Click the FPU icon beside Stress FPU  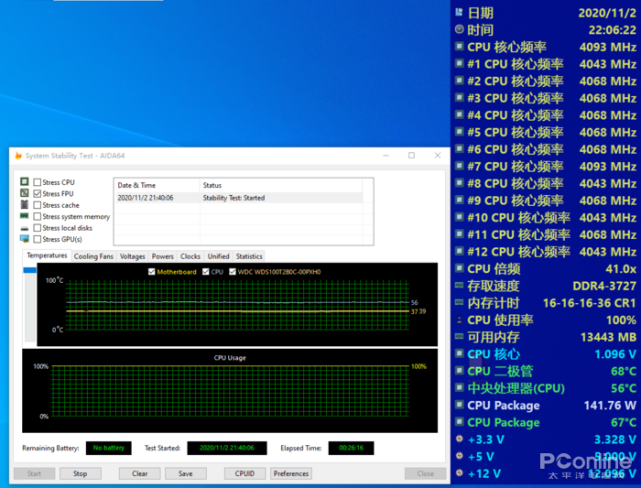(x=25, y=193)
